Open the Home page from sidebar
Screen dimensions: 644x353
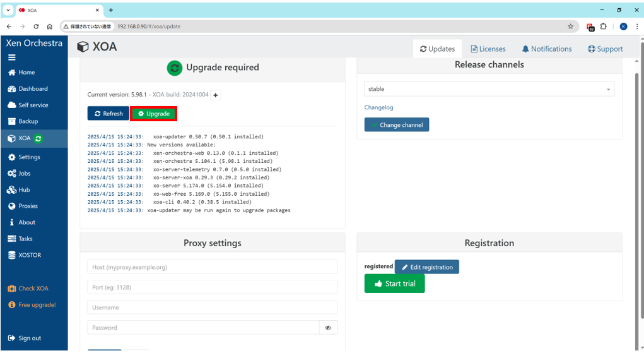(26, 73)
